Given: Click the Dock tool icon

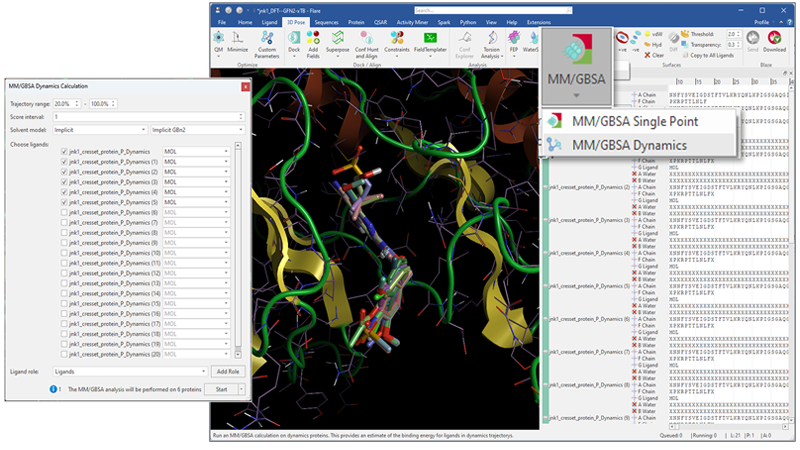Looking at the screenshot, I should [294, 38].
